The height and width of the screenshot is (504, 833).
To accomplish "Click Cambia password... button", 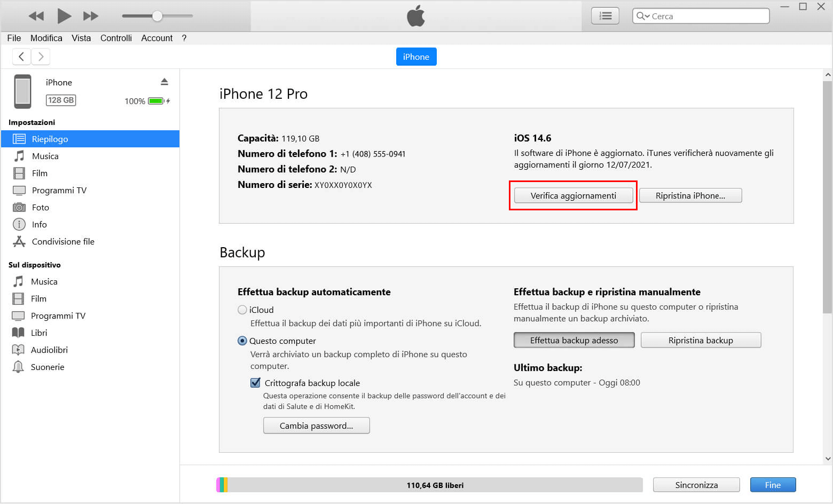I will click(x=316, y=426).
